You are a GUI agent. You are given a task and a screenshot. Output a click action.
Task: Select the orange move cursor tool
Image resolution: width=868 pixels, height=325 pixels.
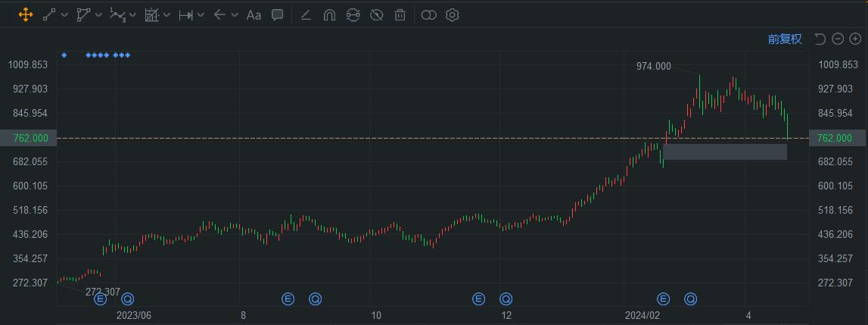25,14
